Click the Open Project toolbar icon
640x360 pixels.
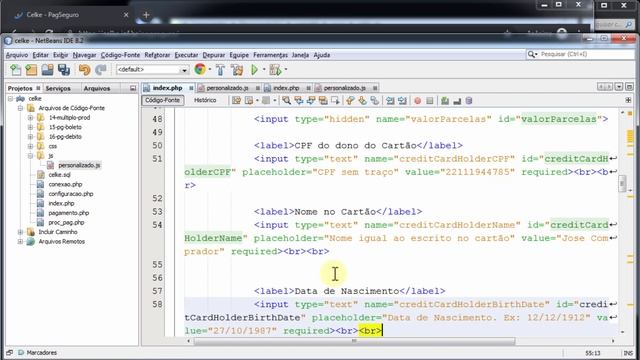click(47, 70)
